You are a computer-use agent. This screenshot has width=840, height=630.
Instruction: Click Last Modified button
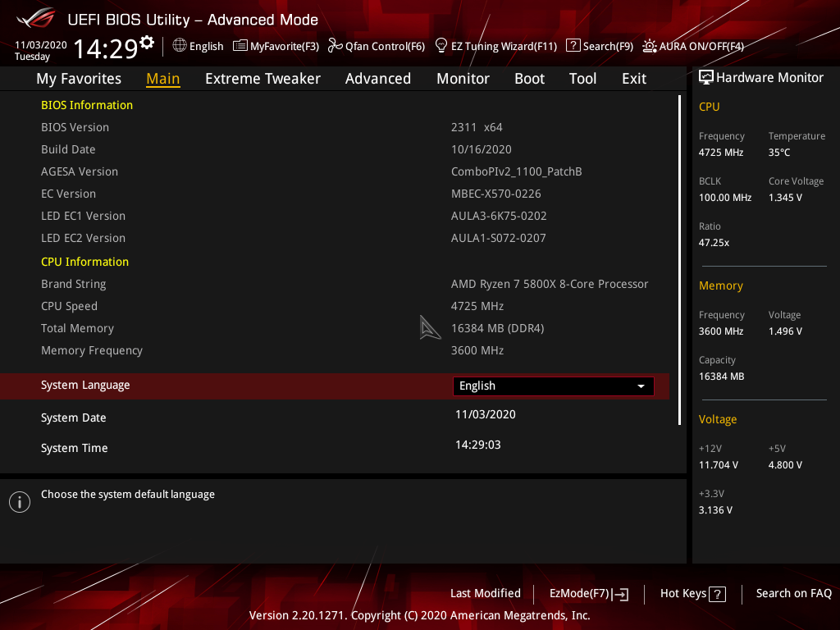[x=485, y=594]
